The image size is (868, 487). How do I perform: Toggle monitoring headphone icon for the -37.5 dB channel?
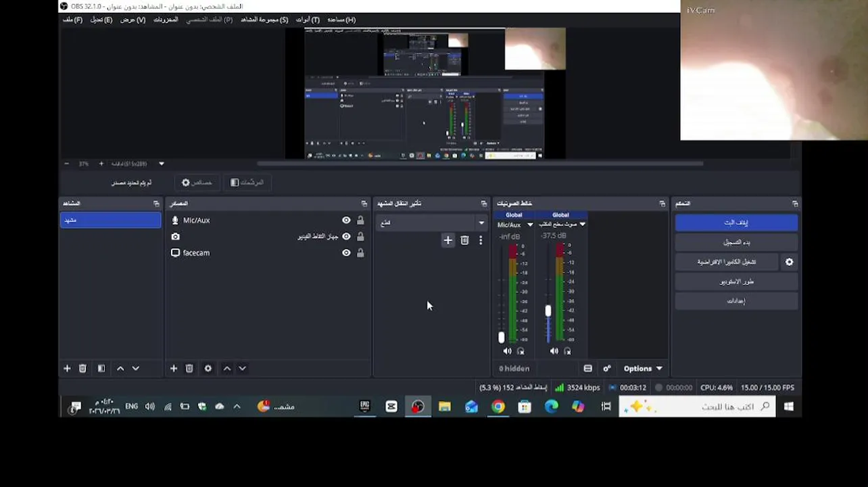click(567, 351)
